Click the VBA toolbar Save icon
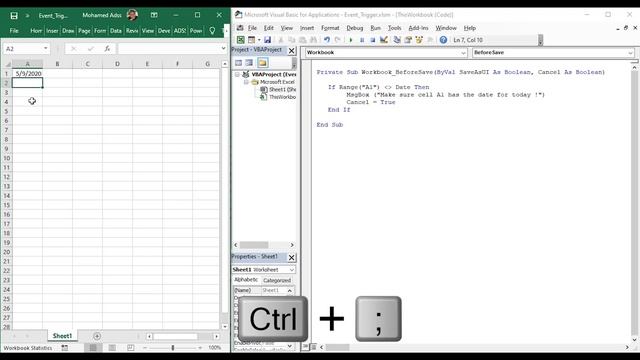The height and width of the screenshot is (360, 640). tap(267, 40)
